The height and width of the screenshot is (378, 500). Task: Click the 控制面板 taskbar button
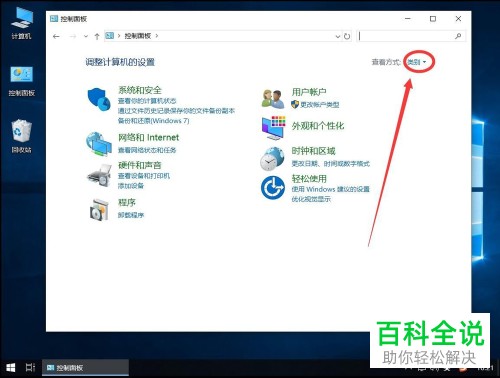(85, 368)
